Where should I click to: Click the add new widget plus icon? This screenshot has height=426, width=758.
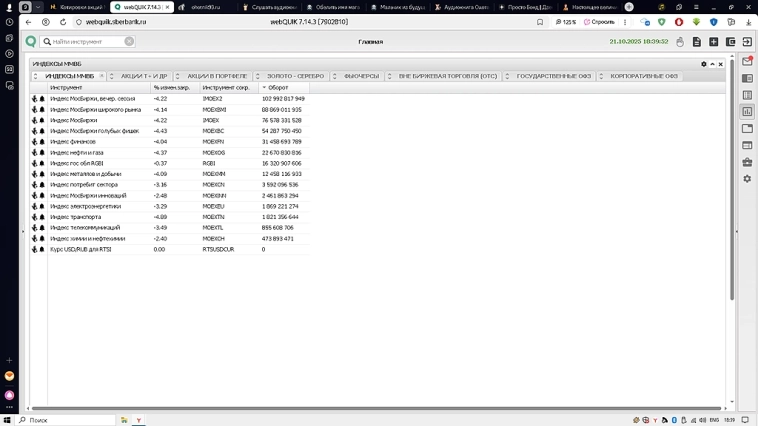(713, 42)
